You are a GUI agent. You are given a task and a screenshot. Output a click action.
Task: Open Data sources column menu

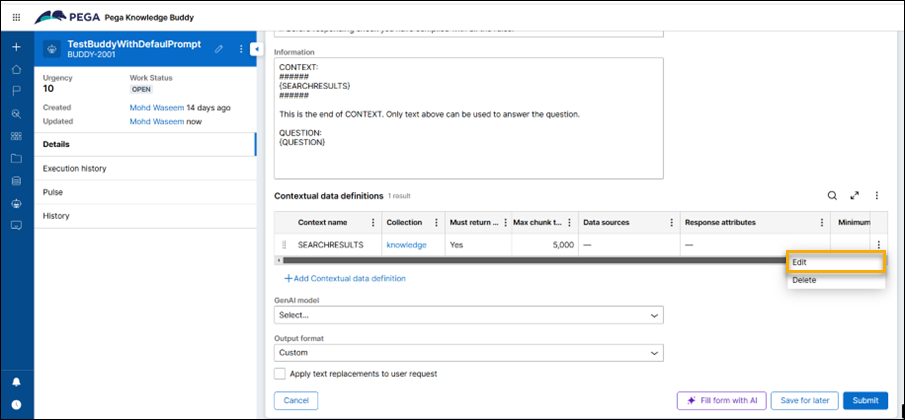[x=671, y=223]
